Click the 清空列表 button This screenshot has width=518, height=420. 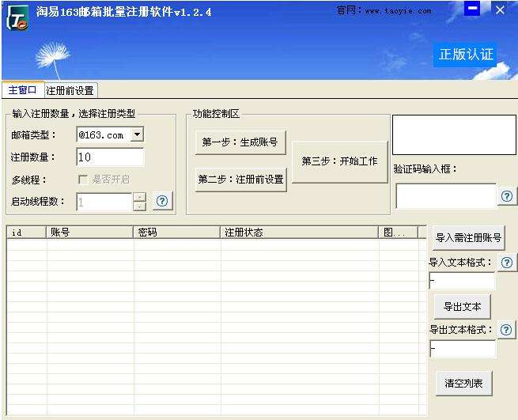click(x=463, y=384)
